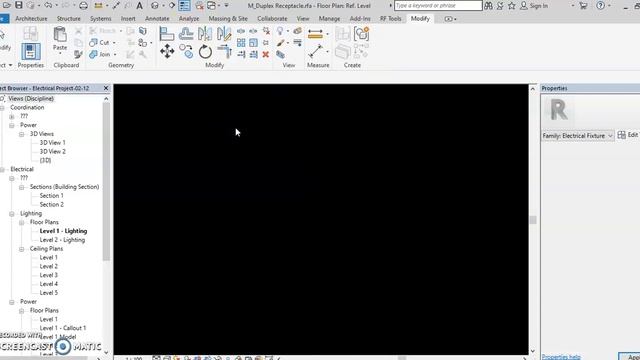Select Level 1 - Lighting floor plan
This screenshot has height=360, width=640.
coord(63,231)
